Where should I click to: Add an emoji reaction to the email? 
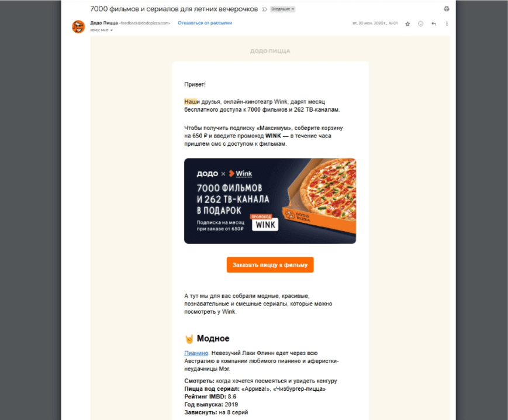pyautogui.click(x=420, y=23)
